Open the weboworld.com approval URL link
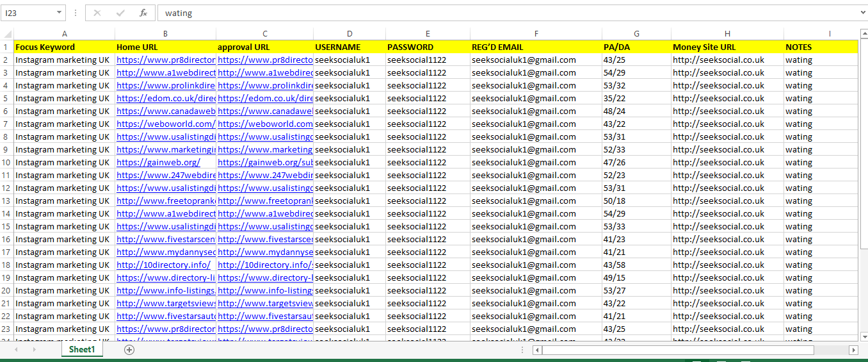The height and width of the screenshot is (362, 868). click(265, 124)
